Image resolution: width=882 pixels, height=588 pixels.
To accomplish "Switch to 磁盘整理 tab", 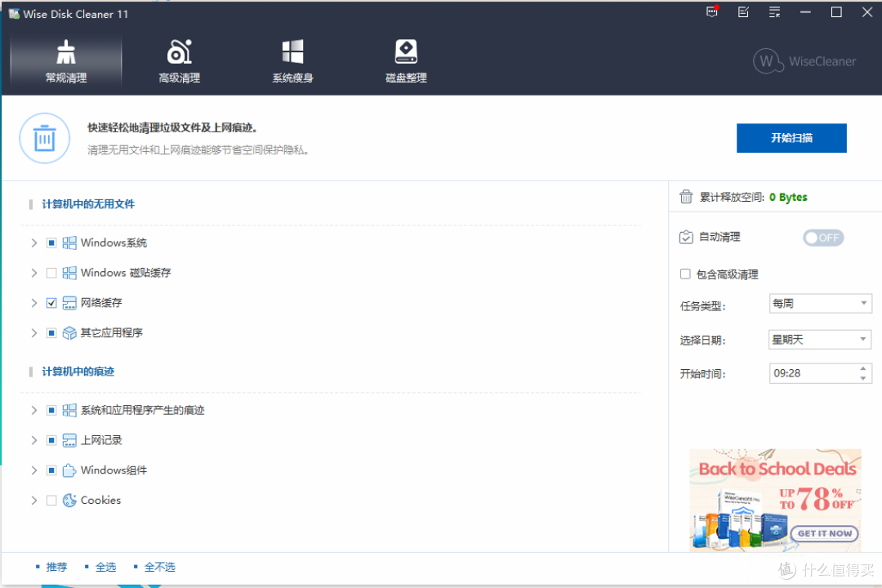I will click(406, 62).
